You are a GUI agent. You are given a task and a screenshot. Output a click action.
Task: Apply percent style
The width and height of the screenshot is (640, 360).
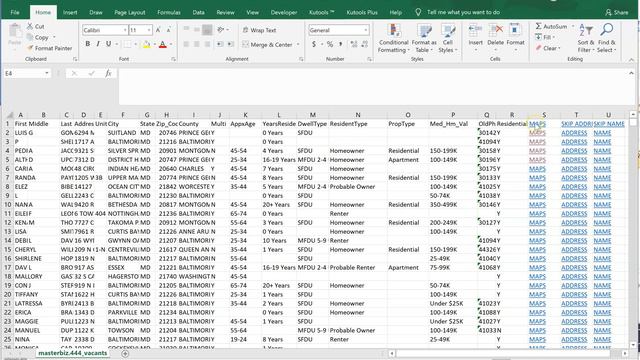coord(330,44)
